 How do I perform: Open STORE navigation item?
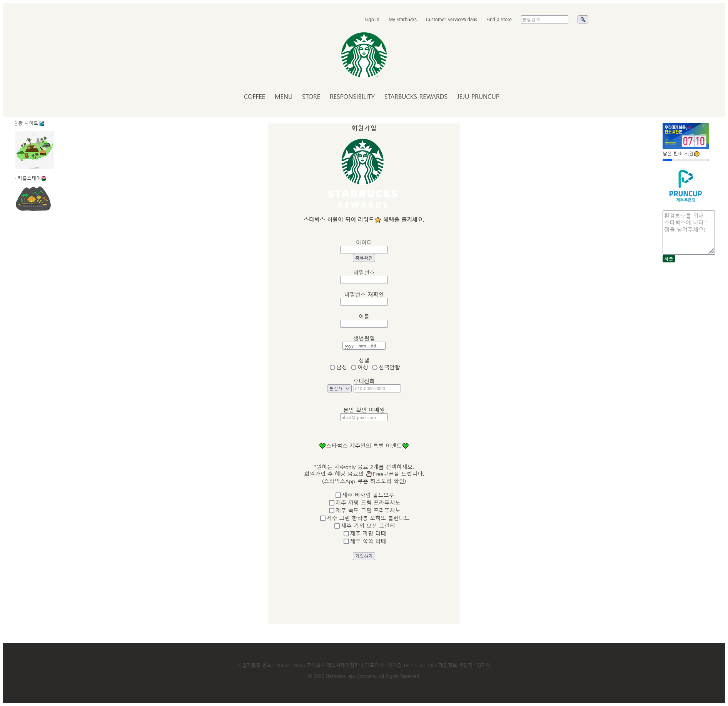311,97
